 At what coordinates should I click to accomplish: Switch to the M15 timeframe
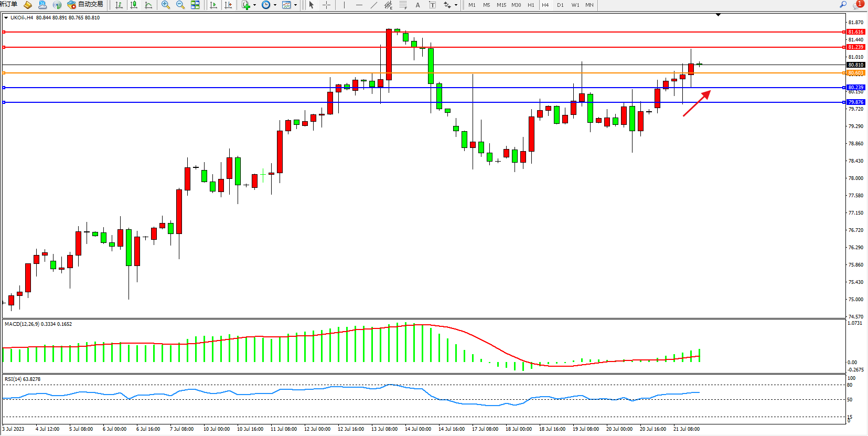501,5
